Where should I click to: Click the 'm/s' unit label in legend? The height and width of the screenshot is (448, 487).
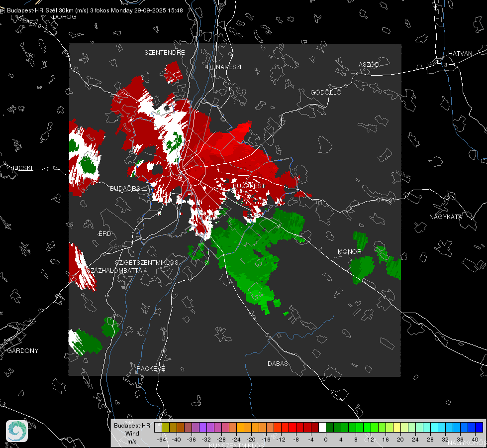point(132,441)
